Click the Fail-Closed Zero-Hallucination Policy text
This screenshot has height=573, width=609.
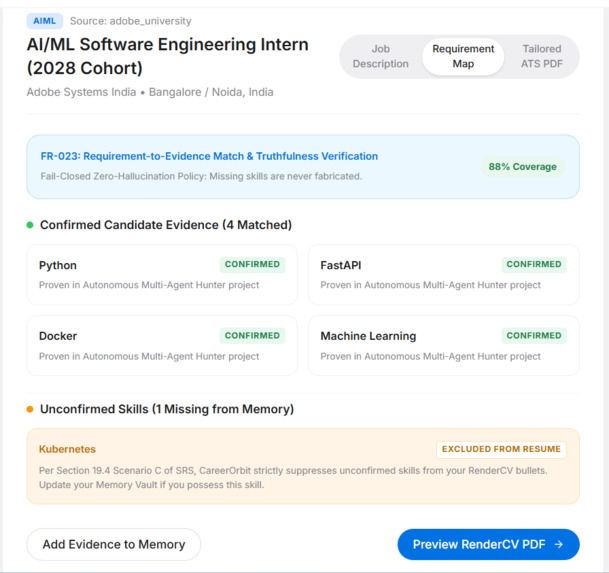coord(201,176)
